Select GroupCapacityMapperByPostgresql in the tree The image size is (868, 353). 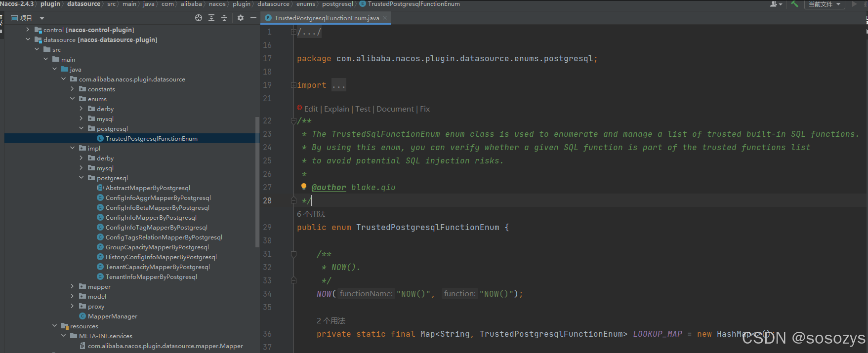[x=157, y=247]
